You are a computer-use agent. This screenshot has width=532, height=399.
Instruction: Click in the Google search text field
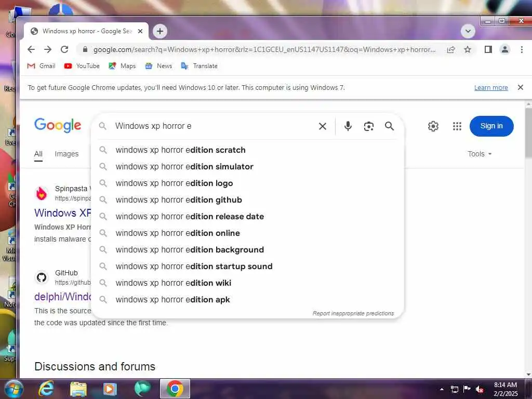(x=214, y=126)
